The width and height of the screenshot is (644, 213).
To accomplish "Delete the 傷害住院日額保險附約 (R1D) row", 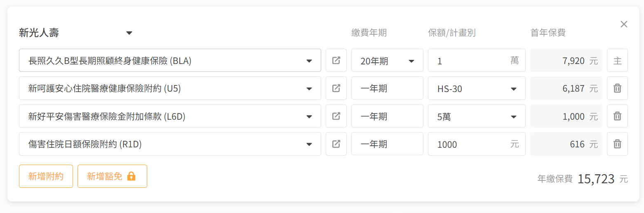I will [x=617, y=144].
